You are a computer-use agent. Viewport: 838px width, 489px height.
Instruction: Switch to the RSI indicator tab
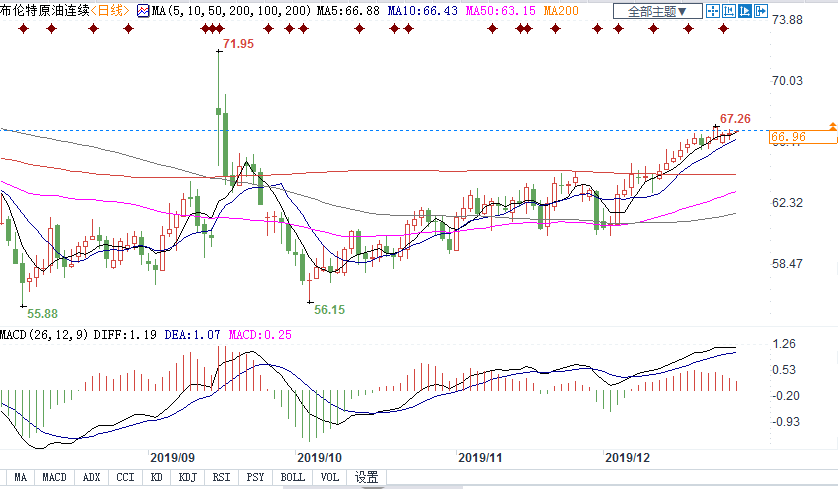coord(221,478)
